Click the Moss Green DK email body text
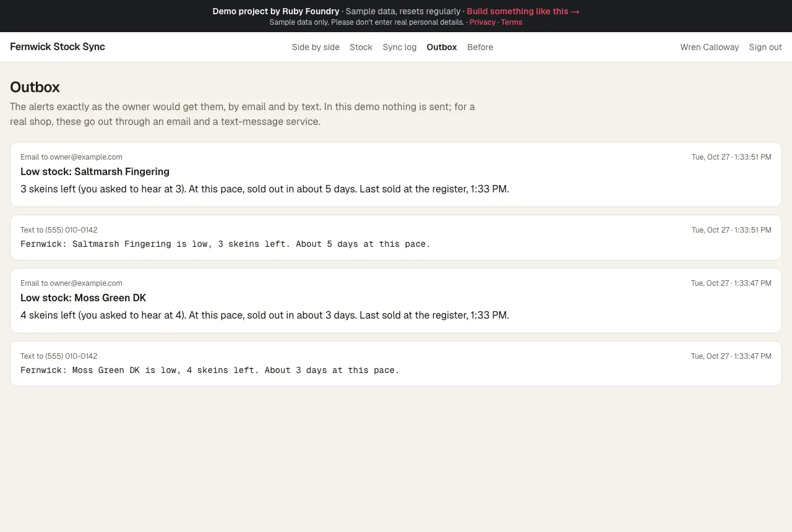The image size is (792, 532). [x=265, y=315]
